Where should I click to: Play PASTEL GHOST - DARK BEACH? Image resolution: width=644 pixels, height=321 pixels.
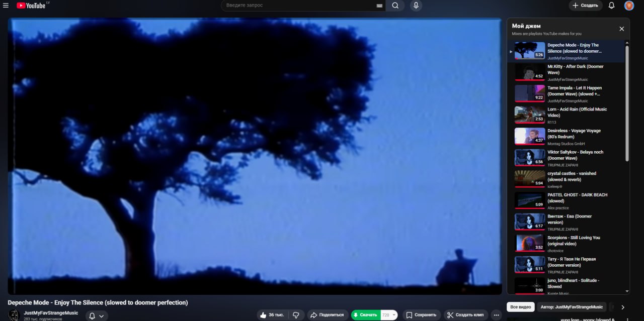[577, 198]
